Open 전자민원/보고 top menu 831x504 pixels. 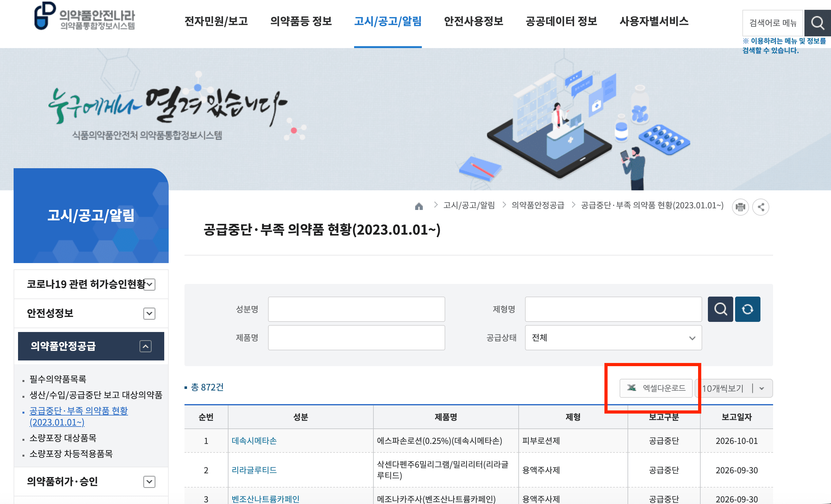coord(216,21)
